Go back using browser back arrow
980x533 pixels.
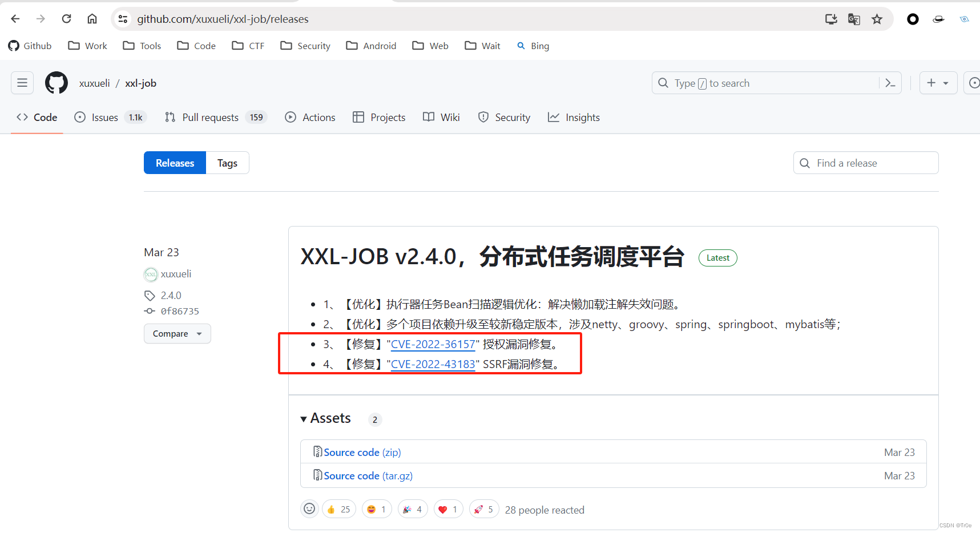tap(15, 19)
